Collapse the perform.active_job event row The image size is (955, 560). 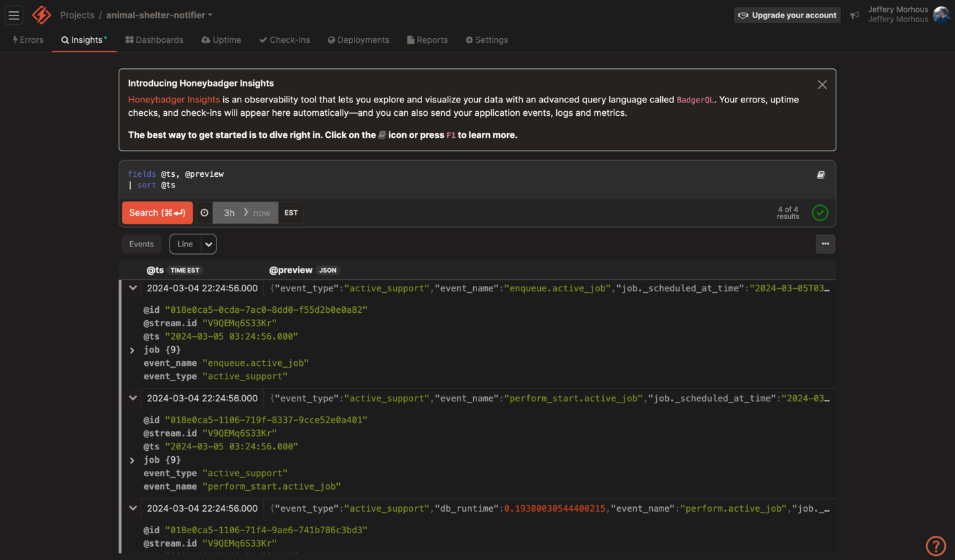[133, 508]
